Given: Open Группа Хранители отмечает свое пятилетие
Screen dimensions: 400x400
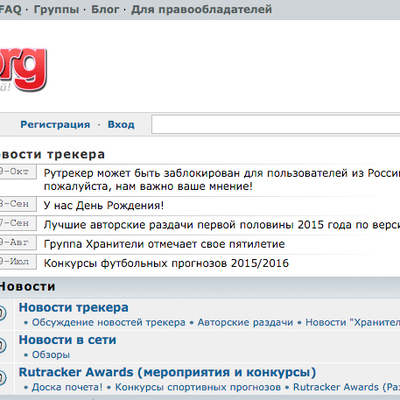Looking at the screenshot, I should [x=164, y=244].
